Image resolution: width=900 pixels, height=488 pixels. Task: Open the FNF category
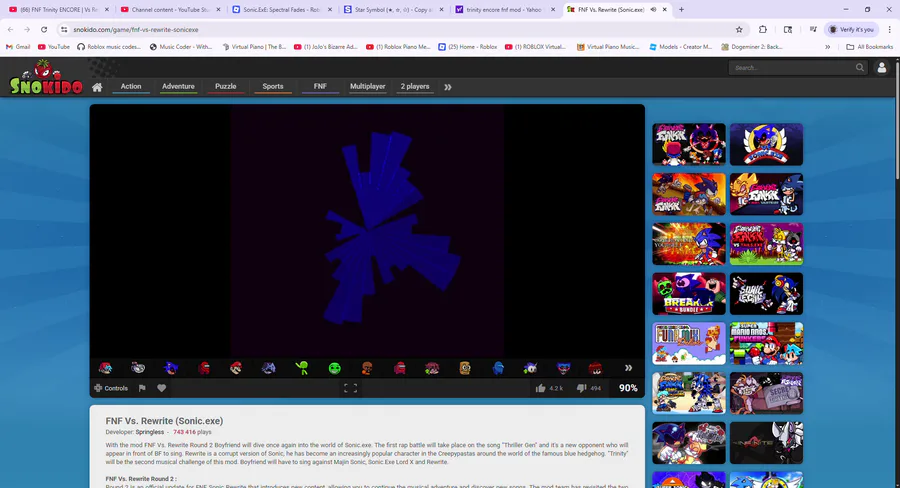320,87
